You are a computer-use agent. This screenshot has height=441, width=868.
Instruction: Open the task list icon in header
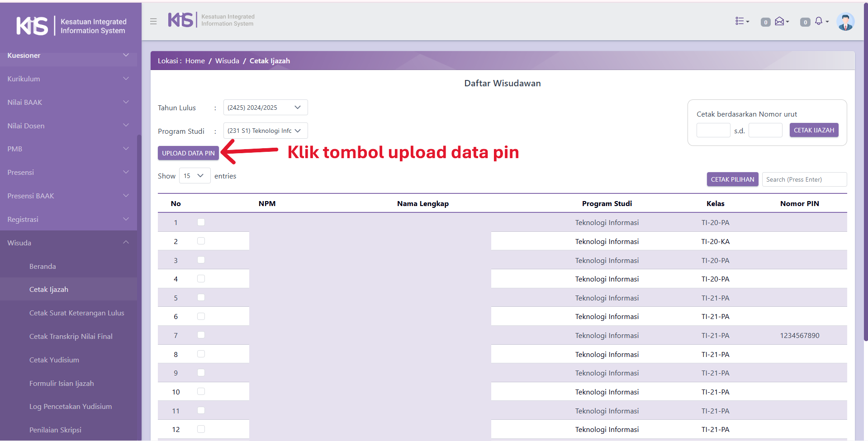coord(741,21)
